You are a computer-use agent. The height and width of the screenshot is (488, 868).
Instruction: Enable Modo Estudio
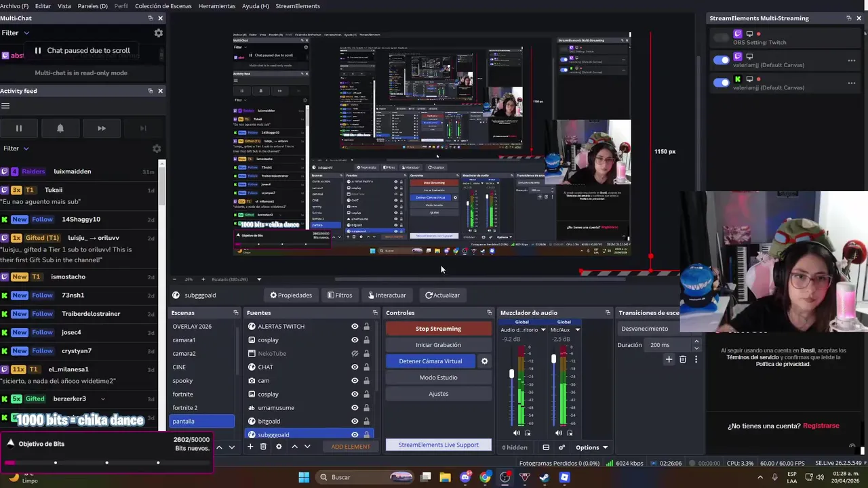point(438,378)
